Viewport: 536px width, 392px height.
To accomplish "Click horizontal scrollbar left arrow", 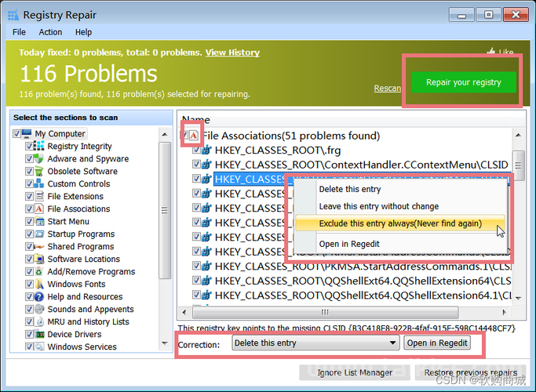I will point(184,312).
